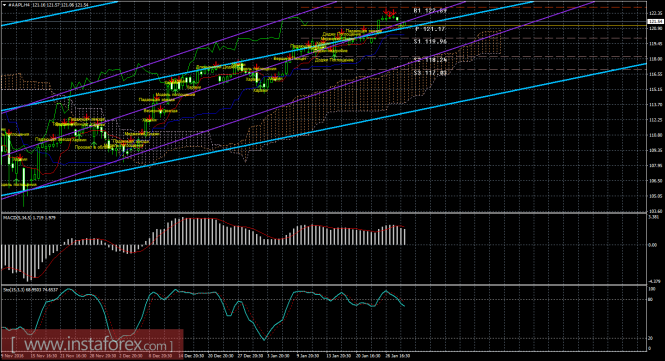Open the www.instaforex.com watermark link
Image resolution: width=665 pixels, height=361 pixels.
[x=92, y=343]
